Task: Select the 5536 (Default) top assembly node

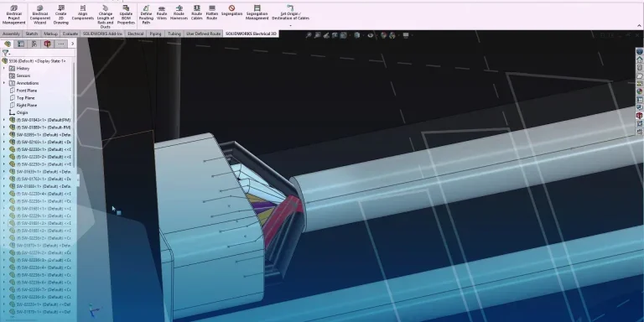Action: pyautogui.click(x=34, y=60)
